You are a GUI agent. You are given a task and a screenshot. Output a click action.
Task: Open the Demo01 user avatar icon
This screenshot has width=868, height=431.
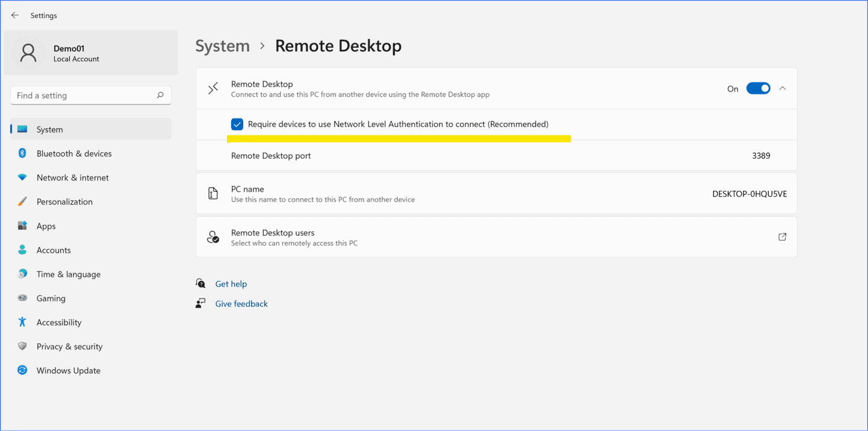(28, 53)
